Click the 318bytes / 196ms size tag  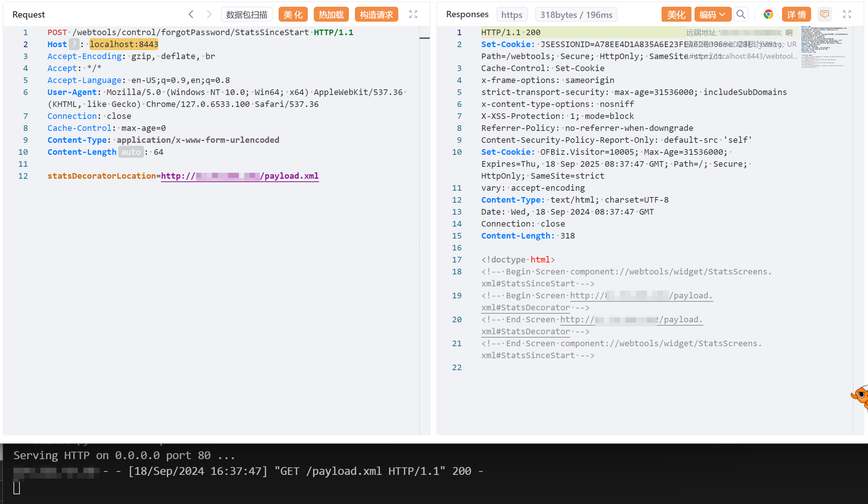576,15
